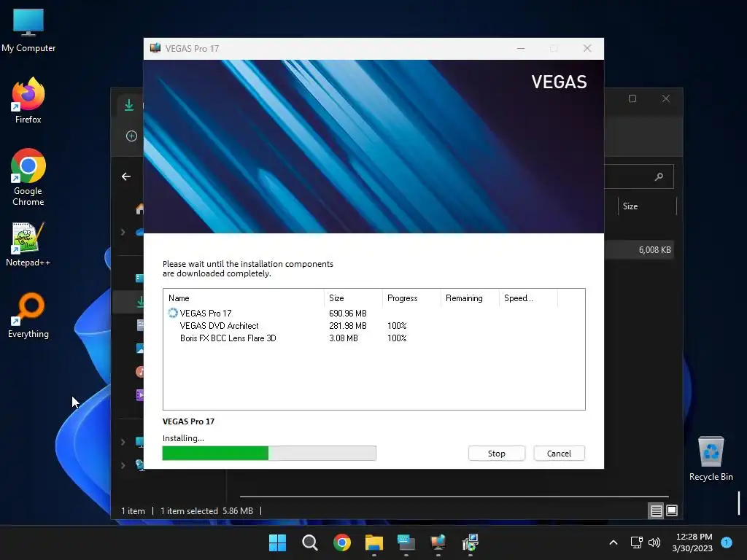This screenshot has height=560, width=747.
Task: Open network status in system tray
Action: click(x=636, y=542)
